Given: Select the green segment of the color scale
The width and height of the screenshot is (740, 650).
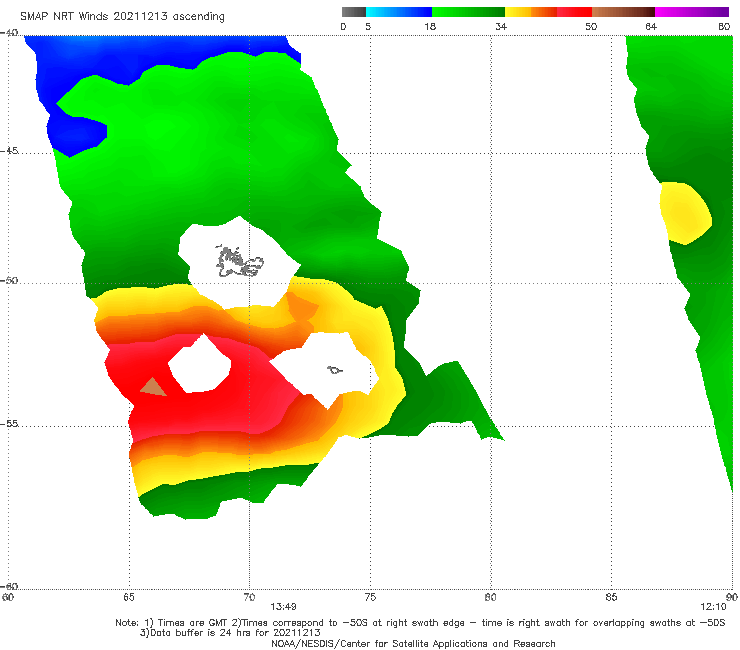Looking at the screenshot, I should [x=468, y=12].
